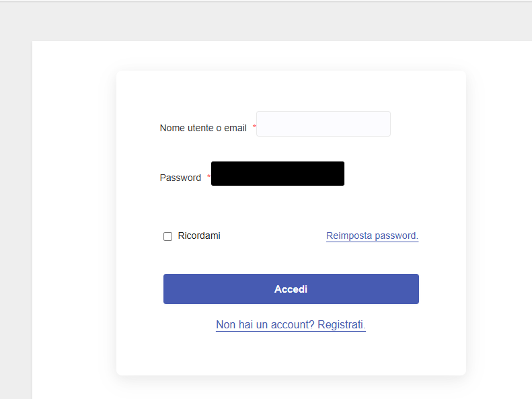
Task: Focus the Password input field
Action: coord(277,174)
